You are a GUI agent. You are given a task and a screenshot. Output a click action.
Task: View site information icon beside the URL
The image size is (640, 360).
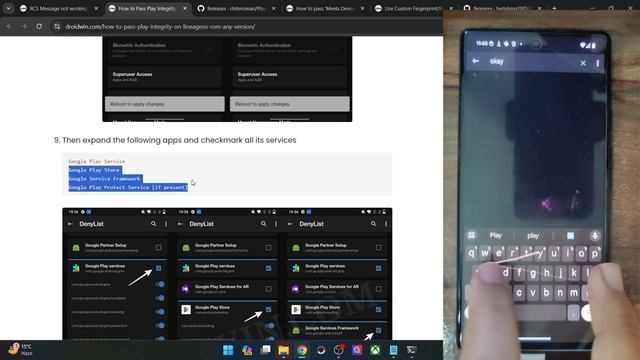(57, 27)
